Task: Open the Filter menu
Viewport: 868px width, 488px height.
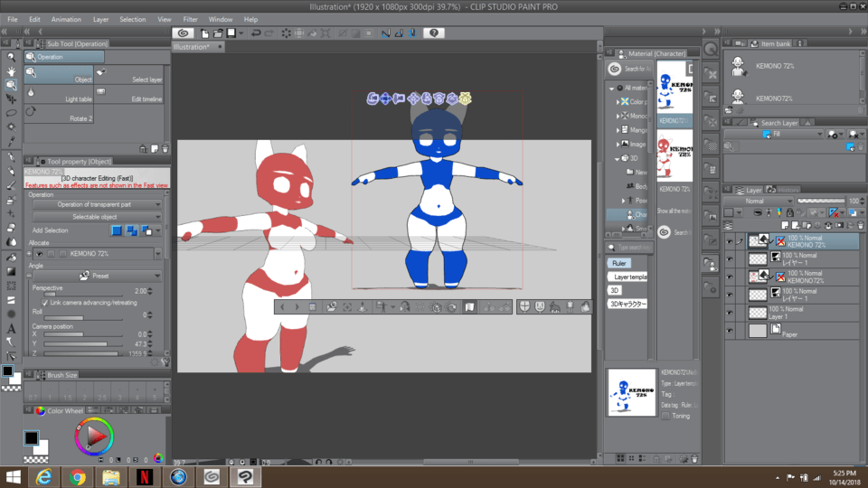Action: click(191, 19)
